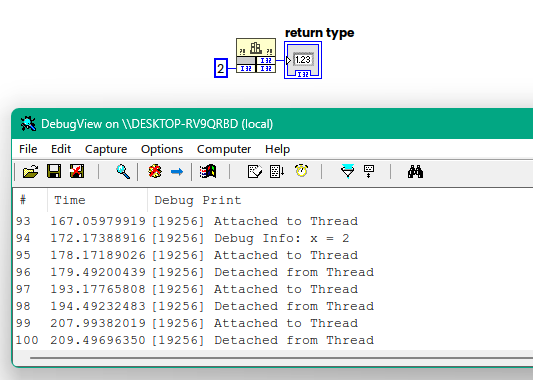533x380 pixels.
Task: Open the Options menu
Action: [162, 149]
